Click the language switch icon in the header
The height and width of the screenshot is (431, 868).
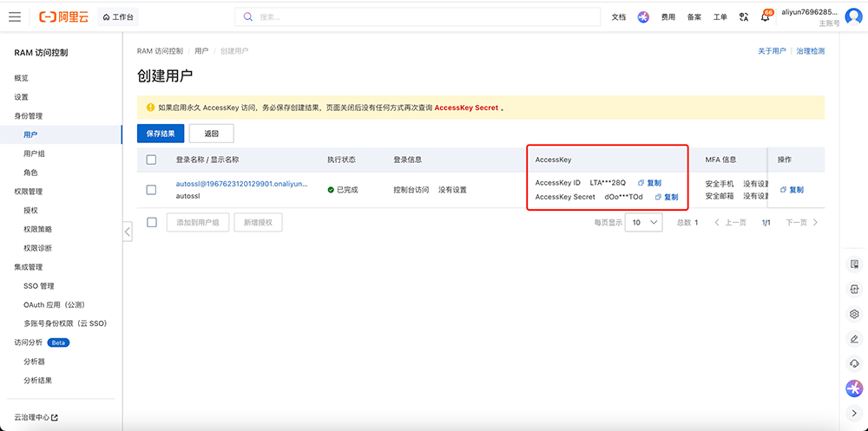click(743, 16)
